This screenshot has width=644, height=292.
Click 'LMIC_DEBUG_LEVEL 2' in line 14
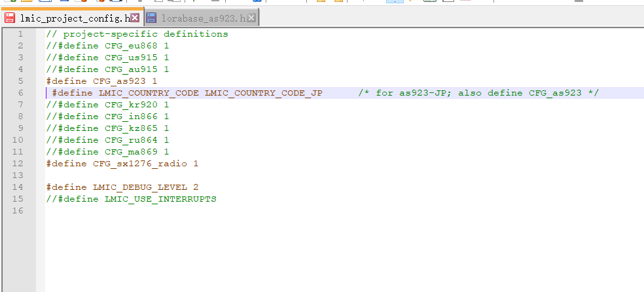coord(146,187)
